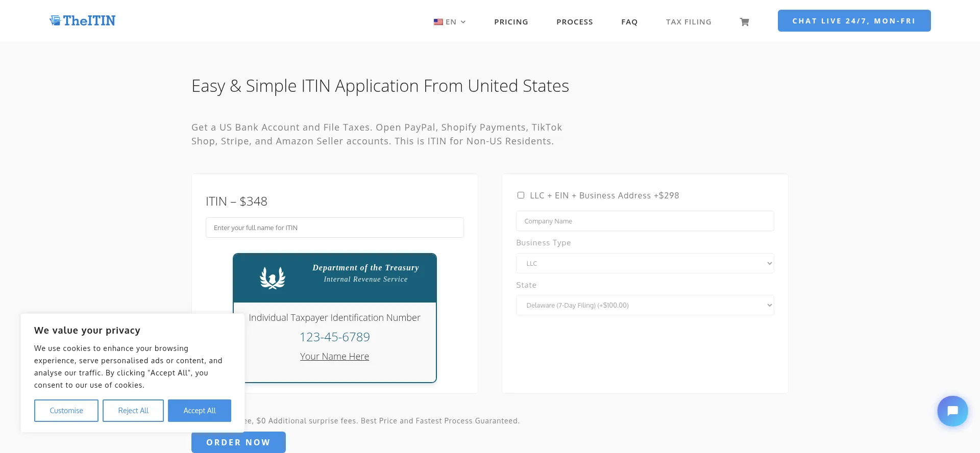Go to Pricing menu item

(511, 22)
